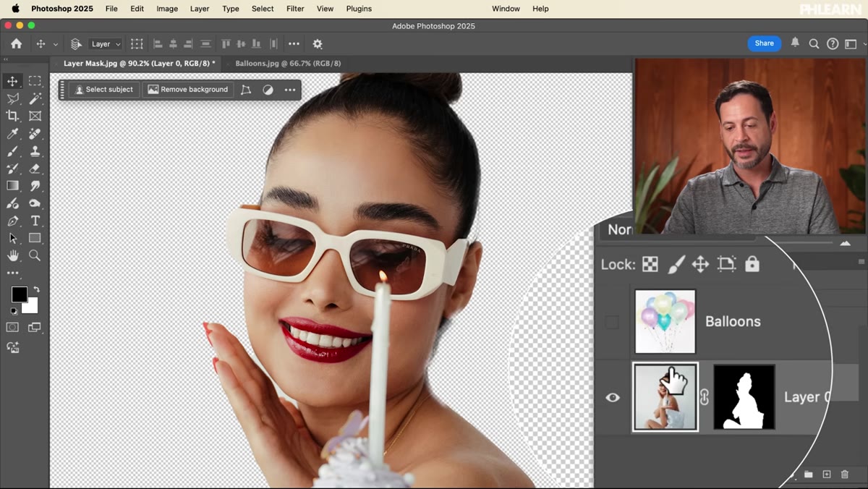Open the options bar gear settings
This screenshot has height=489, width=868.
(x=317, y=44)
